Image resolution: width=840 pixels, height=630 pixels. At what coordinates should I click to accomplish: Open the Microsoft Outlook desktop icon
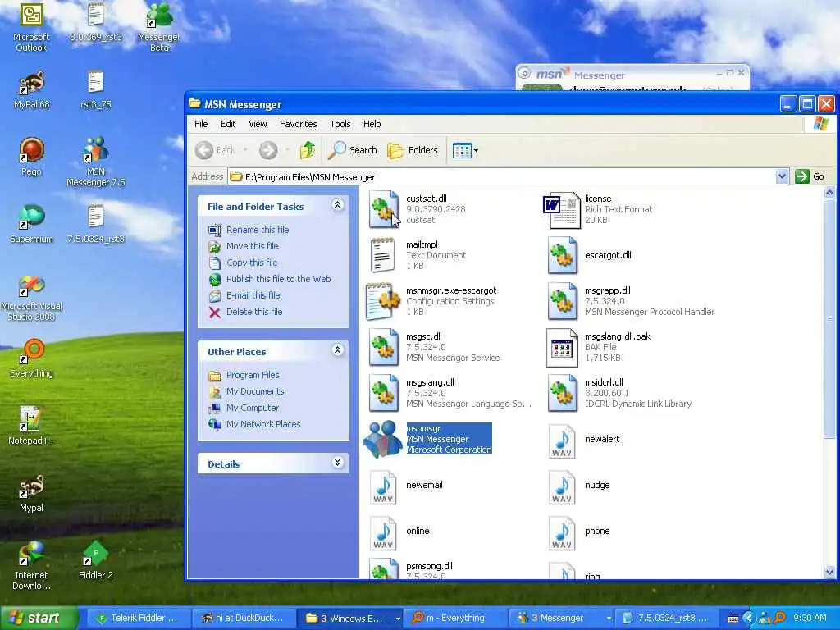pos(31,27)
